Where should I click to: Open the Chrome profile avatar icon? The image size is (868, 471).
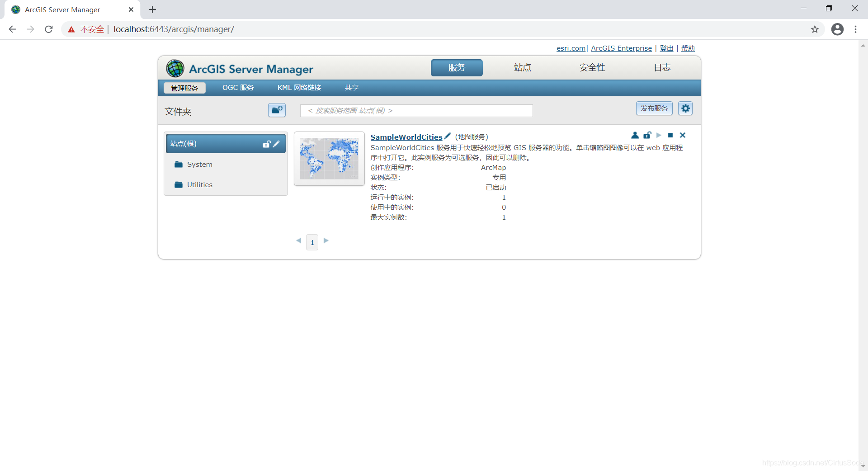coord(837,29)
